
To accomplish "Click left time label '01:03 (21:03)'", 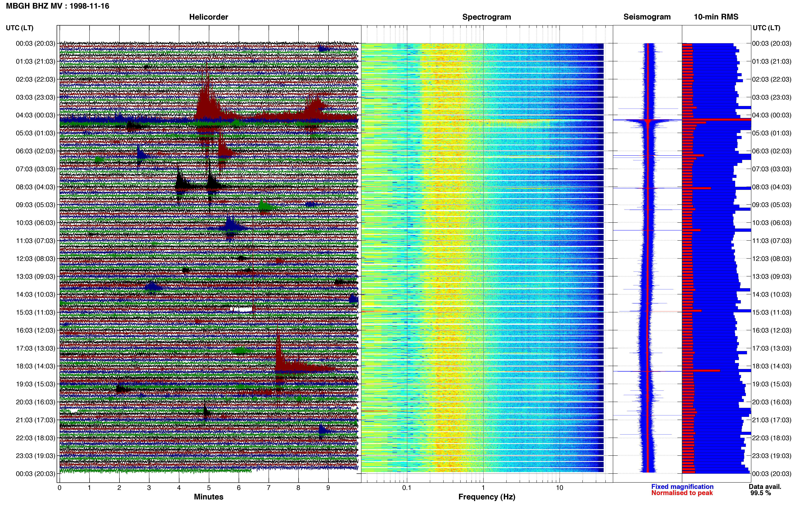I will (36, 61).
